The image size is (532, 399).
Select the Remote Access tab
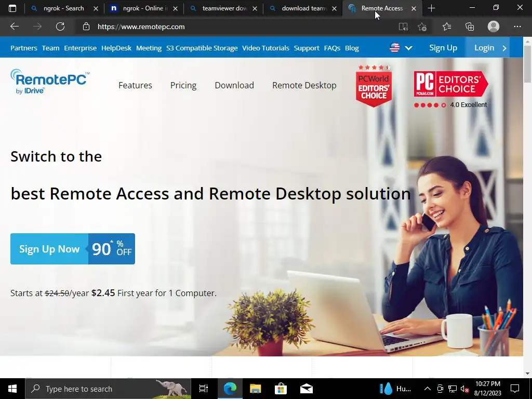pyautogui.click(x=382, y=8)
